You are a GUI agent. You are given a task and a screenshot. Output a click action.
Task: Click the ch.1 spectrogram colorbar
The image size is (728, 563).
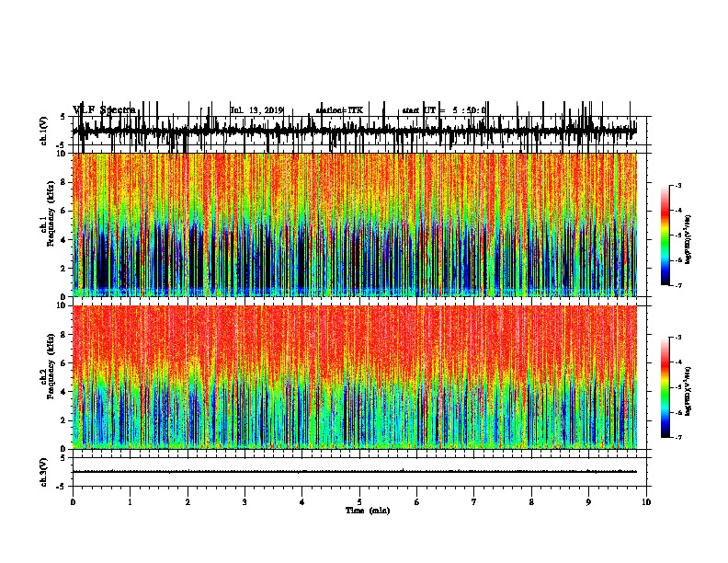click(x=665, y=236)
